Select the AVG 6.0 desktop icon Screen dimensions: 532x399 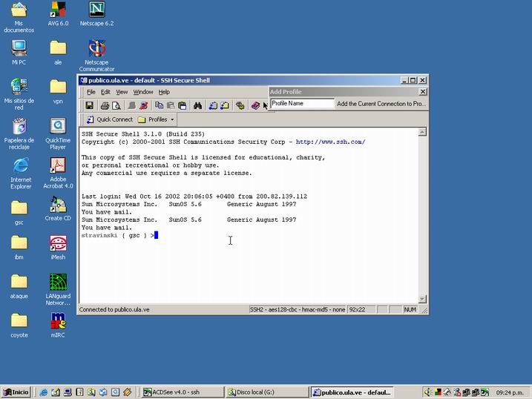pyautogui.click(x=58, y=14)
